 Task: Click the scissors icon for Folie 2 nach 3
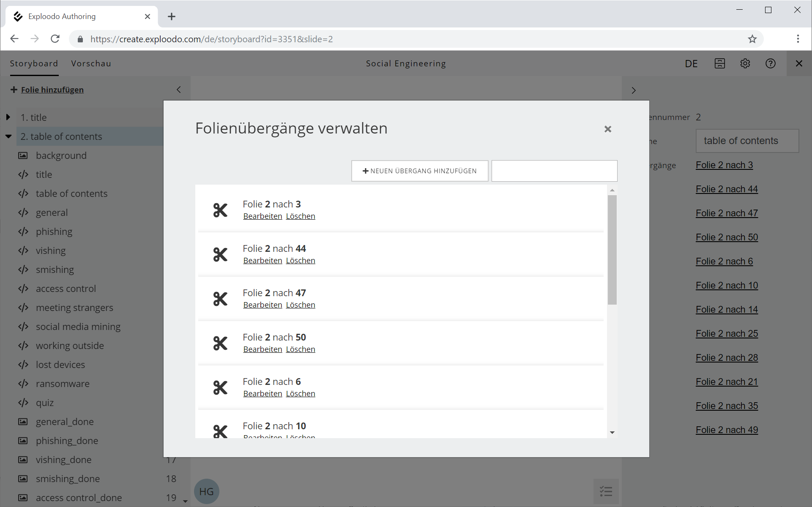tap(220, 210)
